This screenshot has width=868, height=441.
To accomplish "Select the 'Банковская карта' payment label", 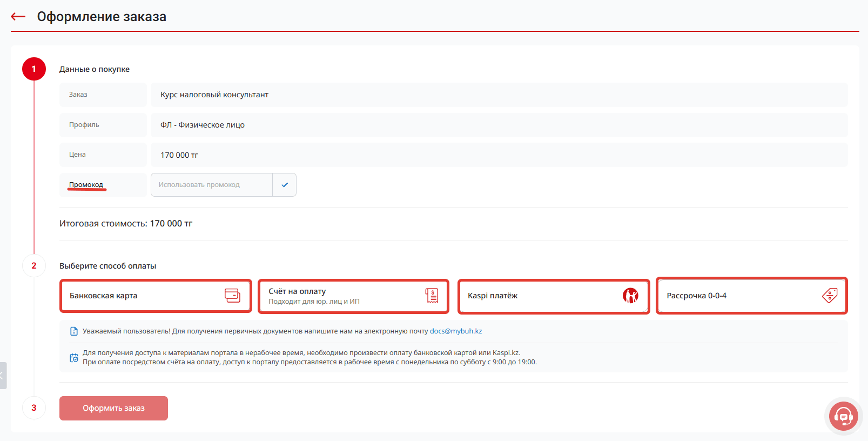I will point(104,296).
